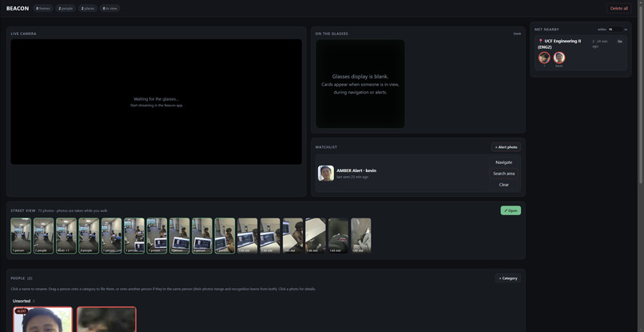
Task: Open the person card marked ALERT
Action: click(42, 319)
